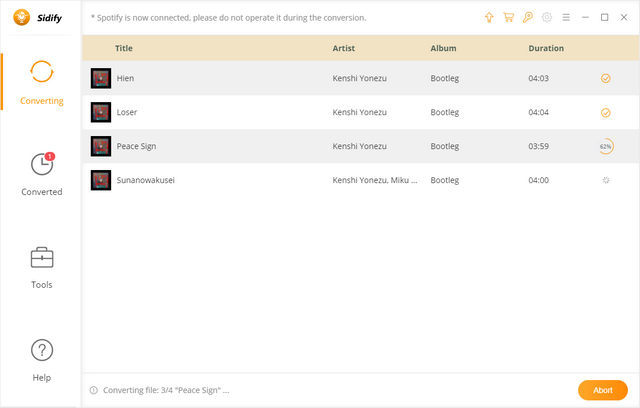This screenshot has height=408, width=640.
Task: Open the Help question mark icon
Action: click(x=42, y=350)
